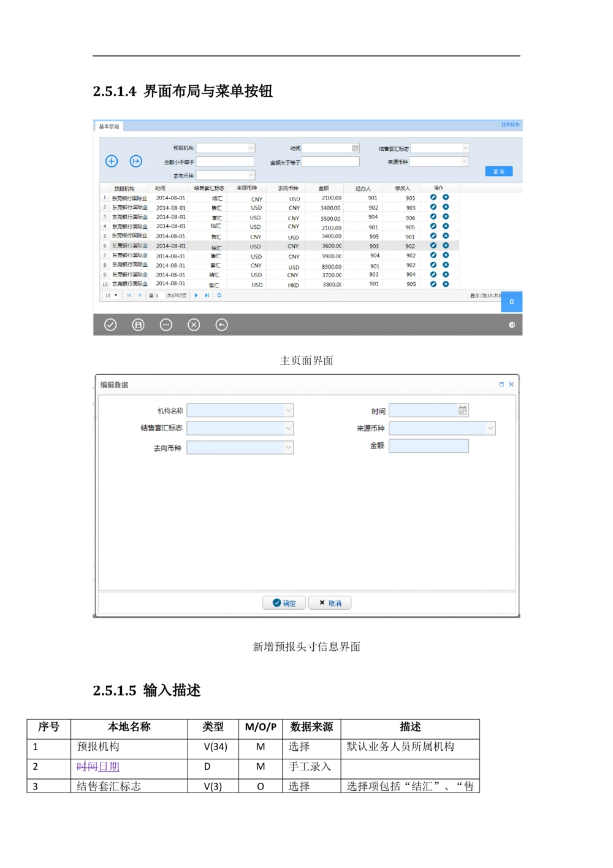Click the checkmark circle icon in bottom toolbar
The image size is (613, 868).
[110, 325]
